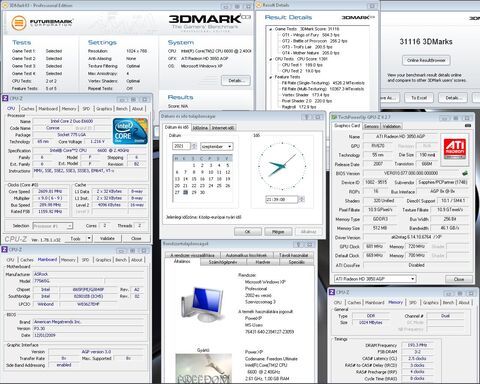Select day 15 in the calendar
The image size is (480, 384).
click(x=194, y=179)
